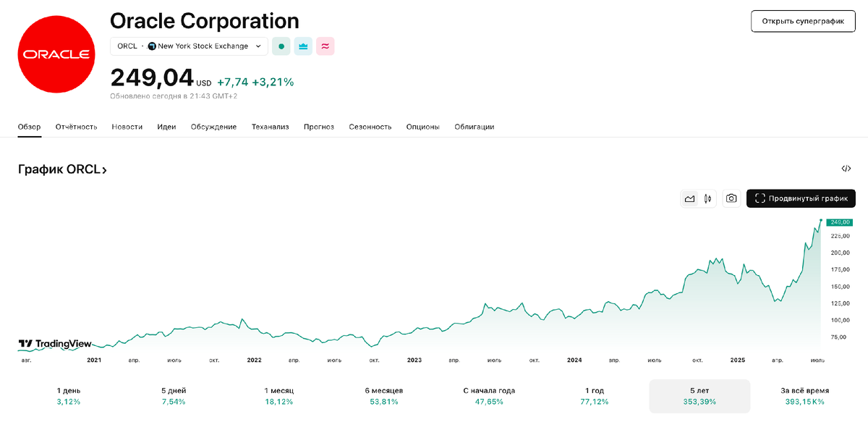The image size is (868, 422).
Task: Select the 1 день period
Action: (x=69, y=396)
